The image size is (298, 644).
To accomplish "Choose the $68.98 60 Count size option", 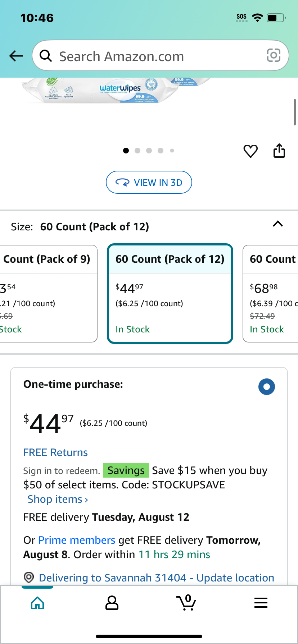I will (x=271, y=294).
